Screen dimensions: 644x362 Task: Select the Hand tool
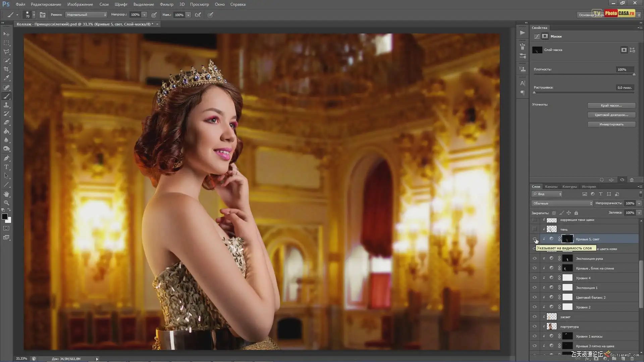pyautogui.click(x=6, y=194)
